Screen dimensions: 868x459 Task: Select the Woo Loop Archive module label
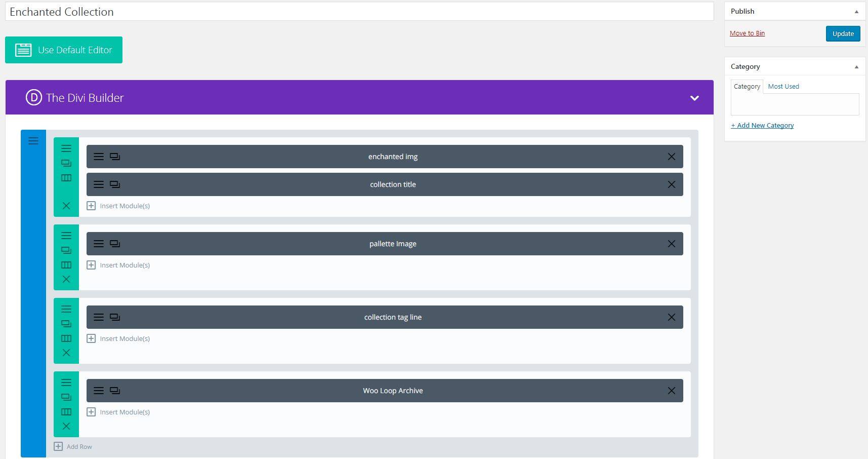point(393,391)
